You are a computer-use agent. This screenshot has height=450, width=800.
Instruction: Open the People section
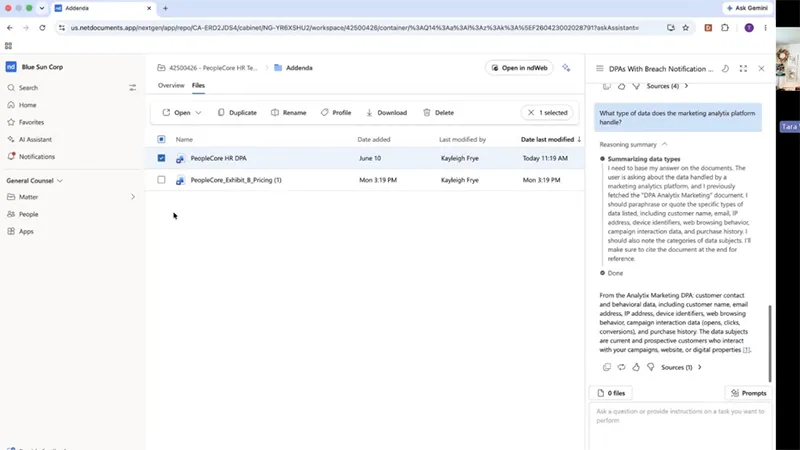[29, 214]
